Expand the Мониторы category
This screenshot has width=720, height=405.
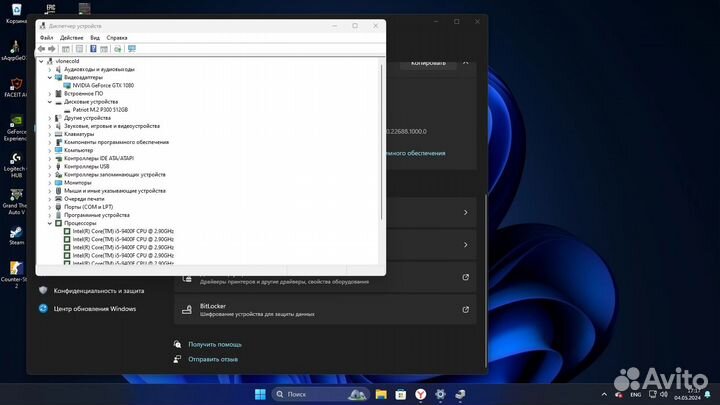pyautogui.click(x=50, y=183)
